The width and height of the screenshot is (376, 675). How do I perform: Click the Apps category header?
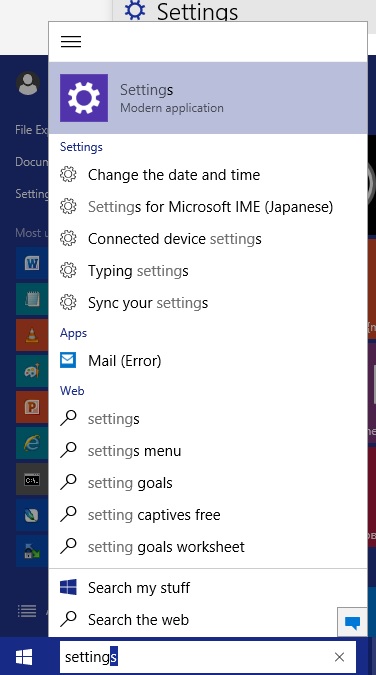coord(73,333)
